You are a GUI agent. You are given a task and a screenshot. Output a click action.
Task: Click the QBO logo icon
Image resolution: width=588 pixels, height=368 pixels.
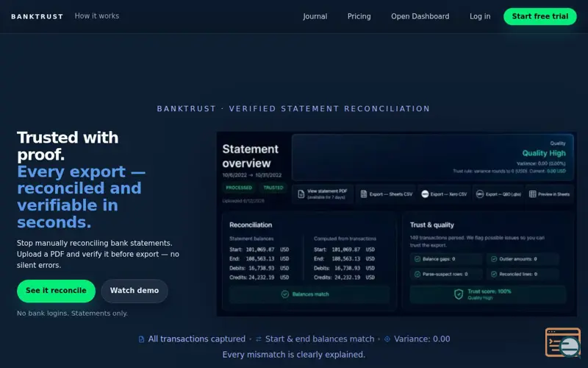point(480,194)
